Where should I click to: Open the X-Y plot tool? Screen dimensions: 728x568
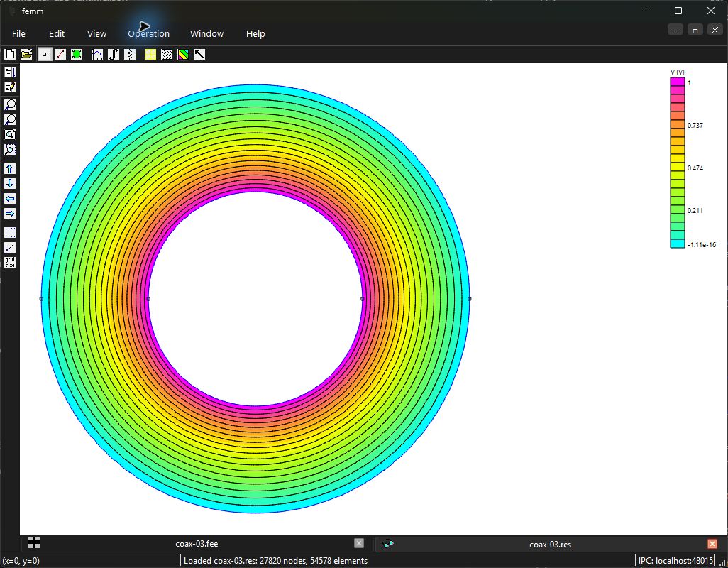coord(97,55)
